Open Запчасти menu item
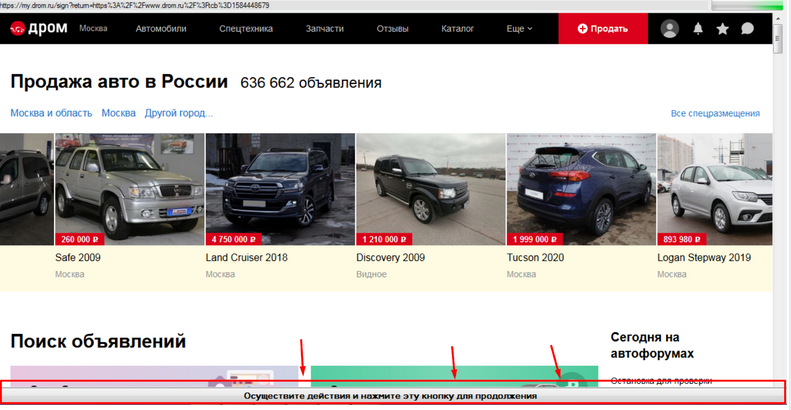Image resolution: width=791 pixels, height=410 pixels. [x=324, y=29]
